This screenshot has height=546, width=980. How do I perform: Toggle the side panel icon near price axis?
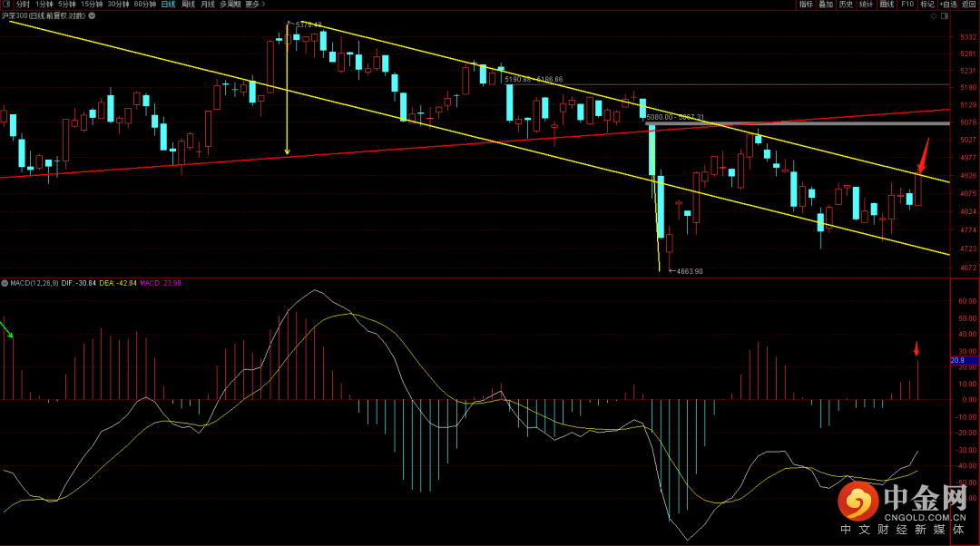coord(945,16)
